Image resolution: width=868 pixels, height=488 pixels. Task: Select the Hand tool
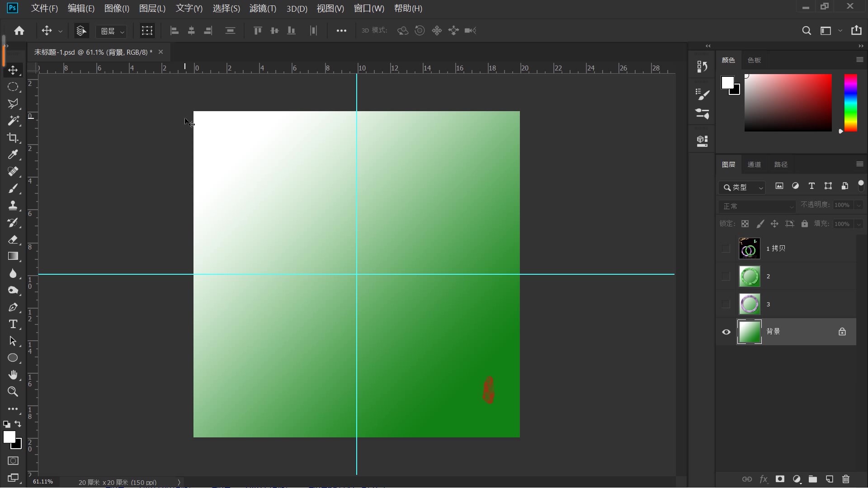click(x=13, y=375)
